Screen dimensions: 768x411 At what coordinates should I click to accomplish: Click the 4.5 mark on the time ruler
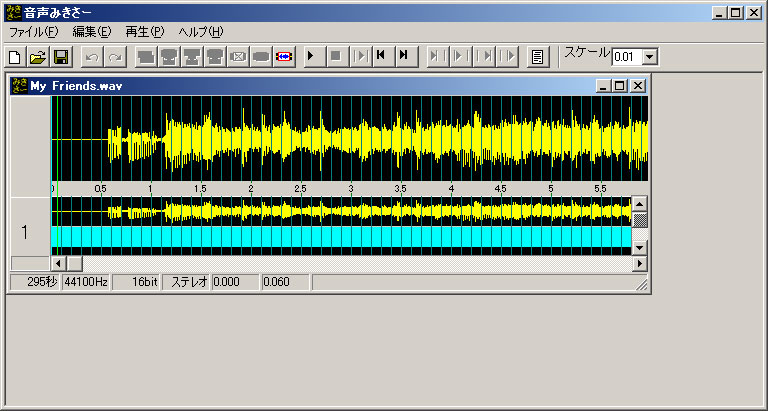click(501, 189)
